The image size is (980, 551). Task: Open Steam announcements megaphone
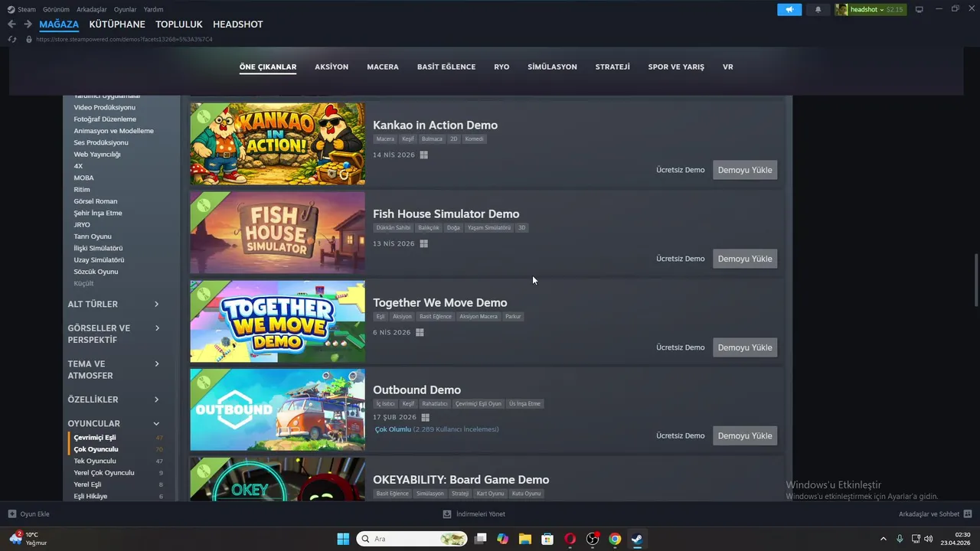point(789,9)
